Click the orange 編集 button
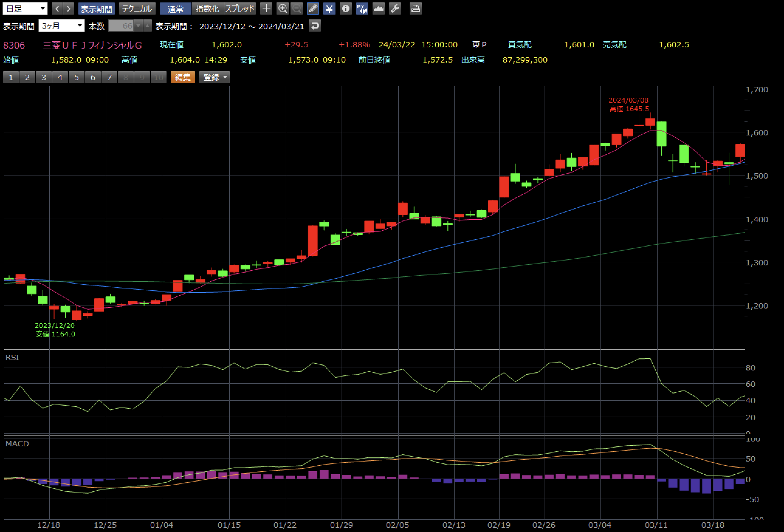Viewport: 784px width, 532px height. click(183, 77)
